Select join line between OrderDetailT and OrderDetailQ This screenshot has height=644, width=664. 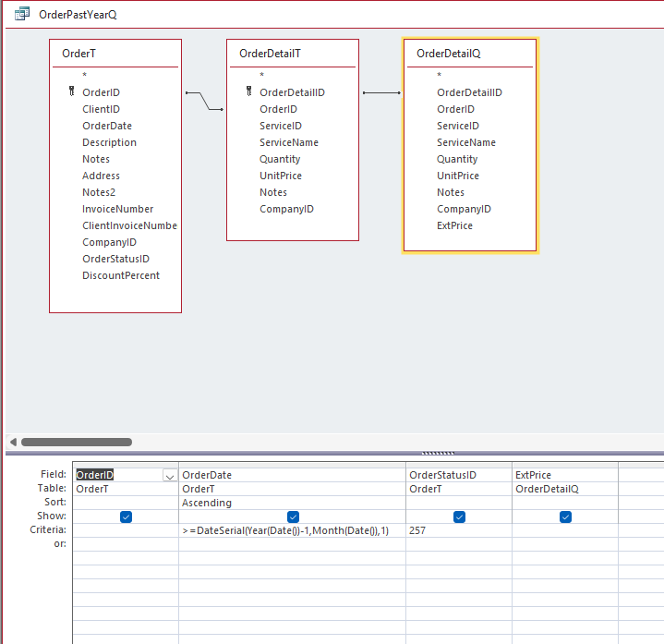(x=381, y=92)
